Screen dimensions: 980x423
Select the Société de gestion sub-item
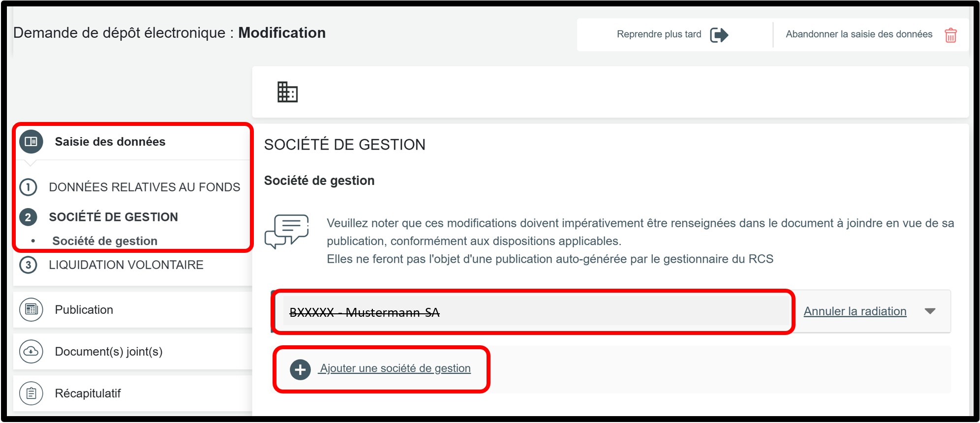point(105,241)
